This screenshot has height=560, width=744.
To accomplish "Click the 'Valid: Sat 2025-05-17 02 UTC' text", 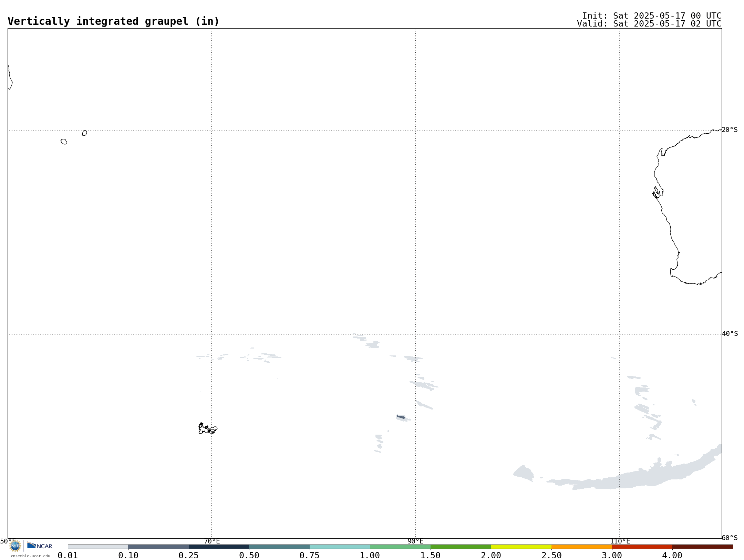I will click(x=649, y=24).
